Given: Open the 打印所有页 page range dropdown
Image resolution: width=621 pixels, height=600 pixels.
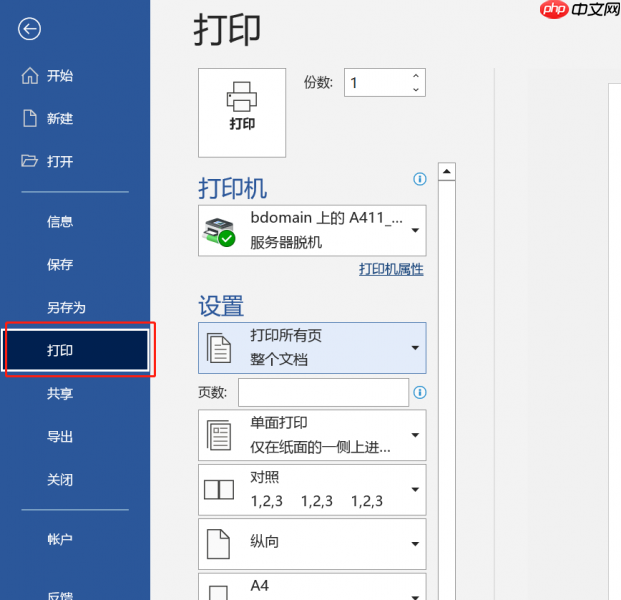Looking at the screenshot, I should coord(312,348).
